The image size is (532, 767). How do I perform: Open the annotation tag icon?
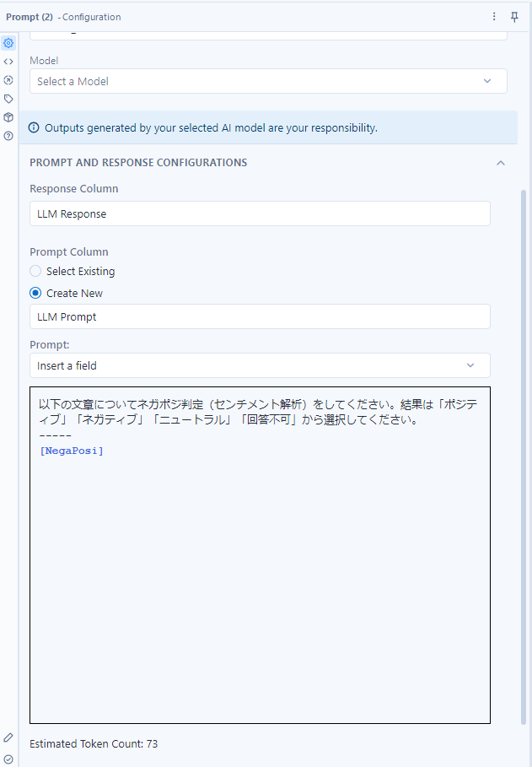[8, 99]
